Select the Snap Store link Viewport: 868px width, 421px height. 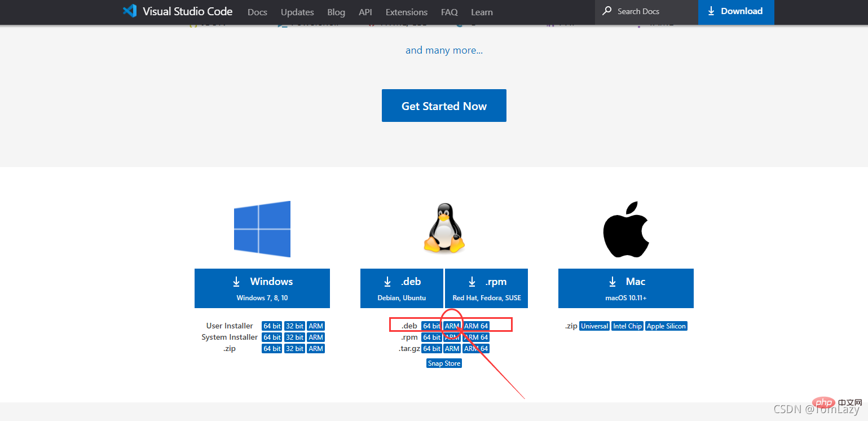tap(444, 363)
